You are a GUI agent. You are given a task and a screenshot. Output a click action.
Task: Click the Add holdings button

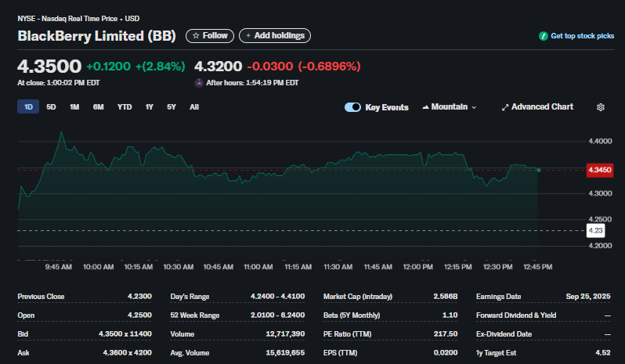(275, 35)
